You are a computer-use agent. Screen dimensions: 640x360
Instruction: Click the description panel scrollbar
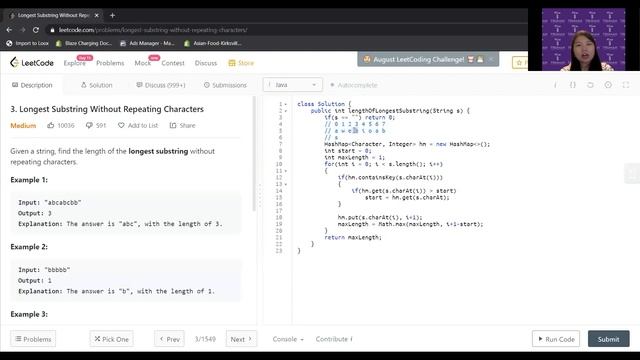254,153
